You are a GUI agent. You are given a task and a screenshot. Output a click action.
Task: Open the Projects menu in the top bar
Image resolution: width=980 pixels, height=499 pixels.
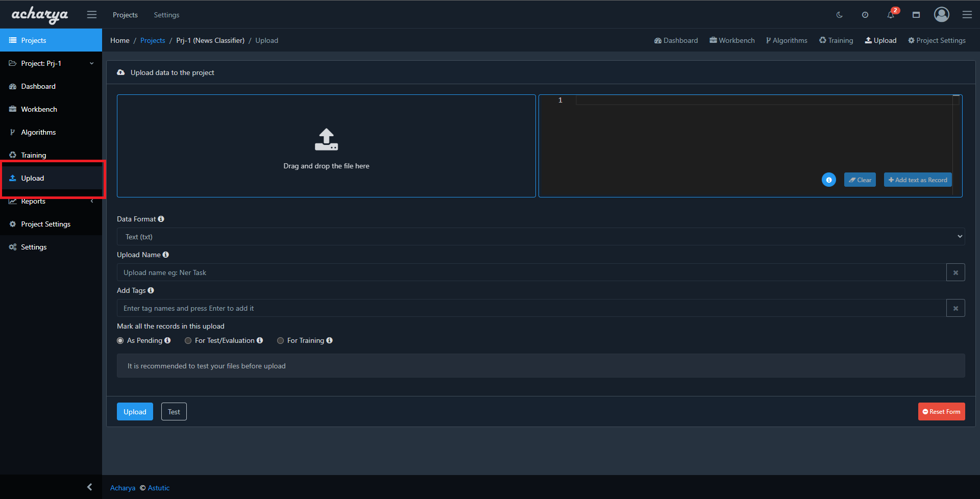point(125,15)
